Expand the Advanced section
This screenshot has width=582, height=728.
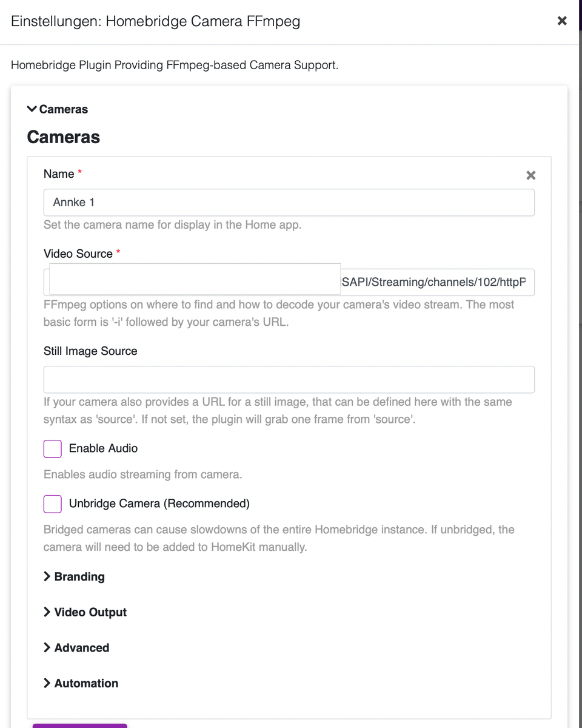(x=81, y=648)
